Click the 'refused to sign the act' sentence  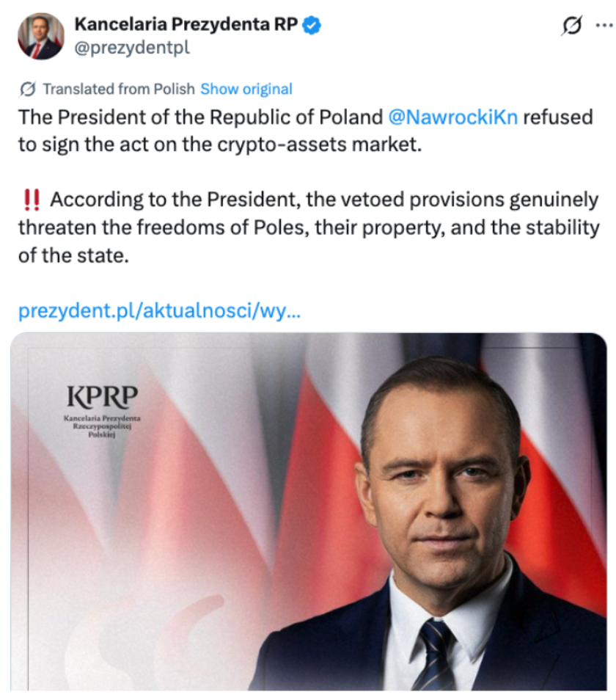tap(220, 145)
